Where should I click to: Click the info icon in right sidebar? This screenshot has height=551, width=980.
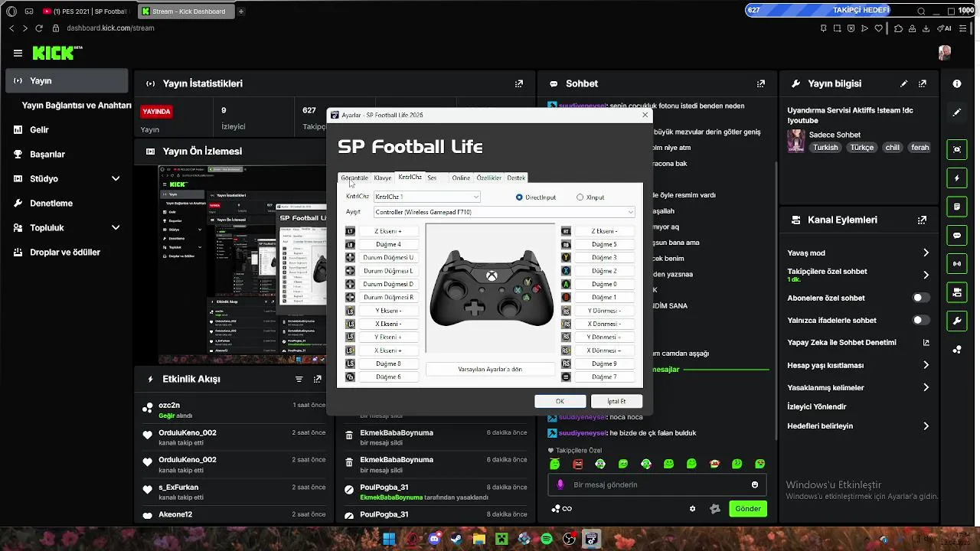957,83
